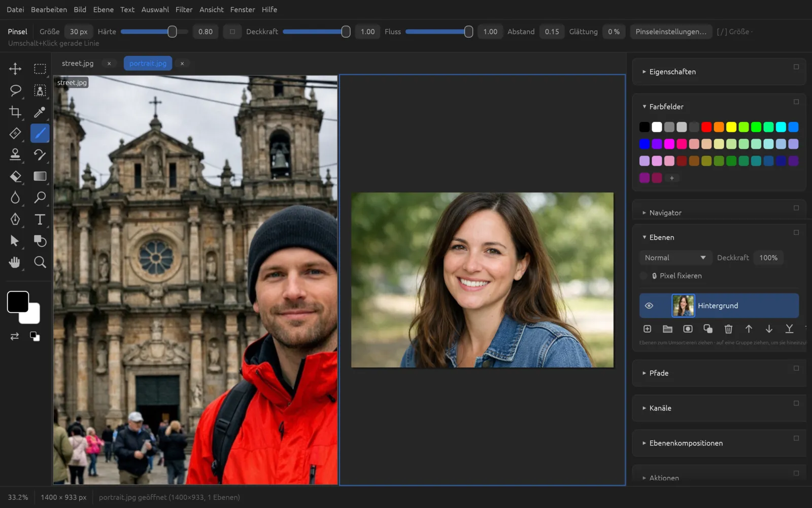
Task: Toggle the Navigator panel corner box
Action: [x=796, y=208]
